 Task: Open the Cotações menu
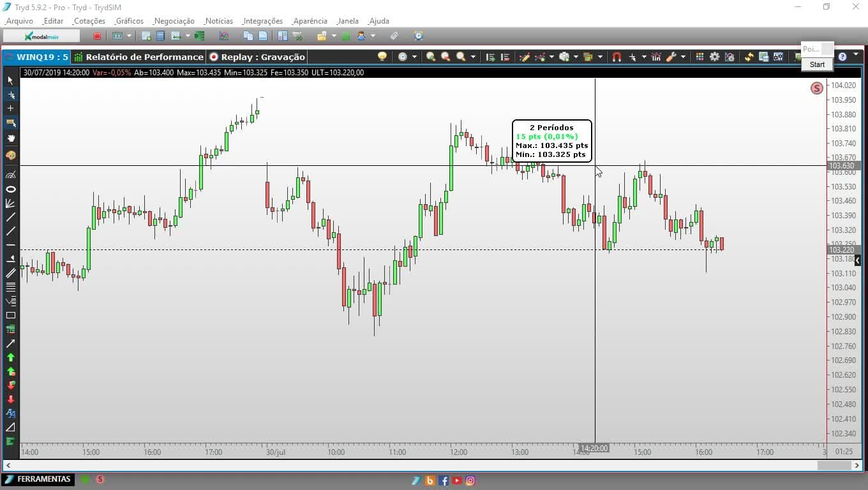[89, 21]
